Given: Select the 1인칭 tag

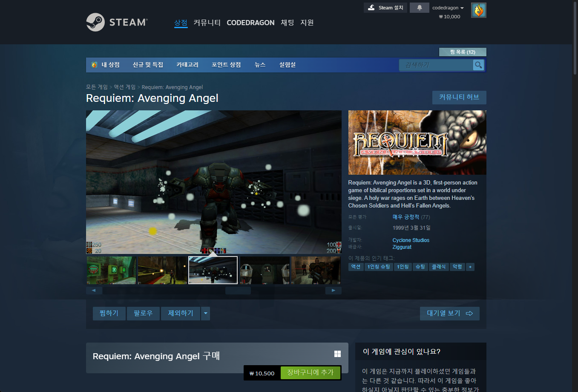Looking at the screenshot, I should 403,267.
